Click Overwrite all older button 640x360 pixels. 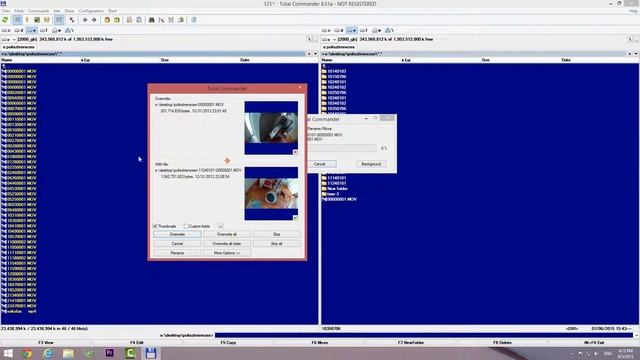(227, 244)
